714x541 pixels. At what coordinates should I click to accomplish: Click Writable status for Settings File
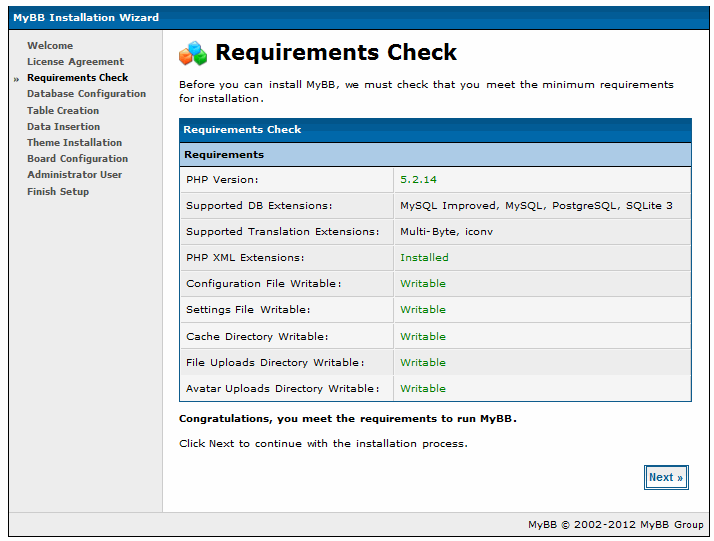[x=423, y=310]
